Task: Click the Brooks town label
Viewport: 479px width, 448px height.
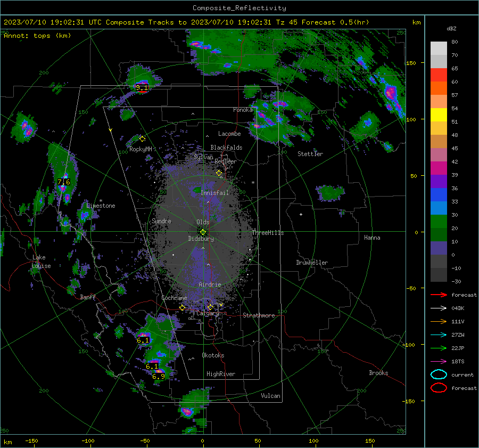Action: click(x=378, y=373)
